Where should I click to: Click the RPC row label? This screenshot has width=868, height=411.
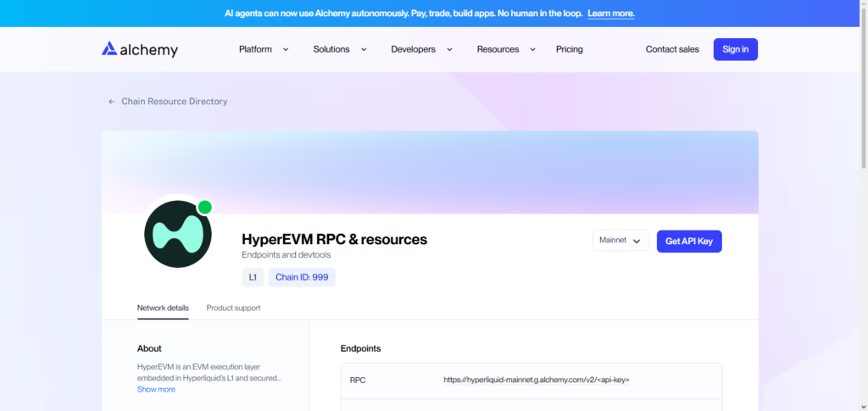click(358, 380)
